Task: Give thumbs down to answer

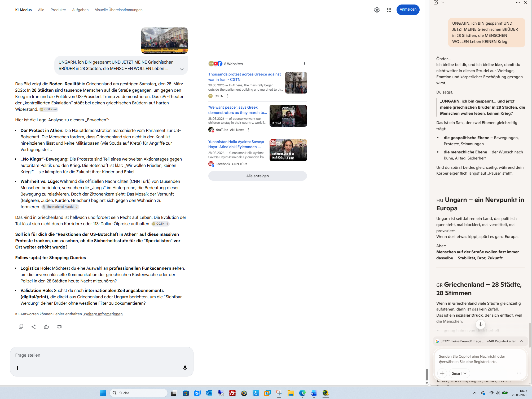Action: pyautogui.click(x=59, y=327)
